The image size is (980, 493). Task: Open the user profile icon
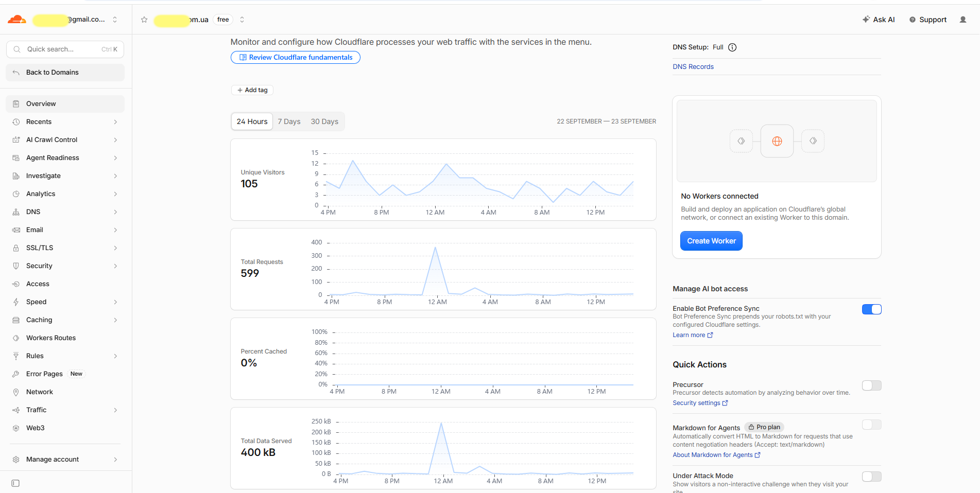pos(963,20)
